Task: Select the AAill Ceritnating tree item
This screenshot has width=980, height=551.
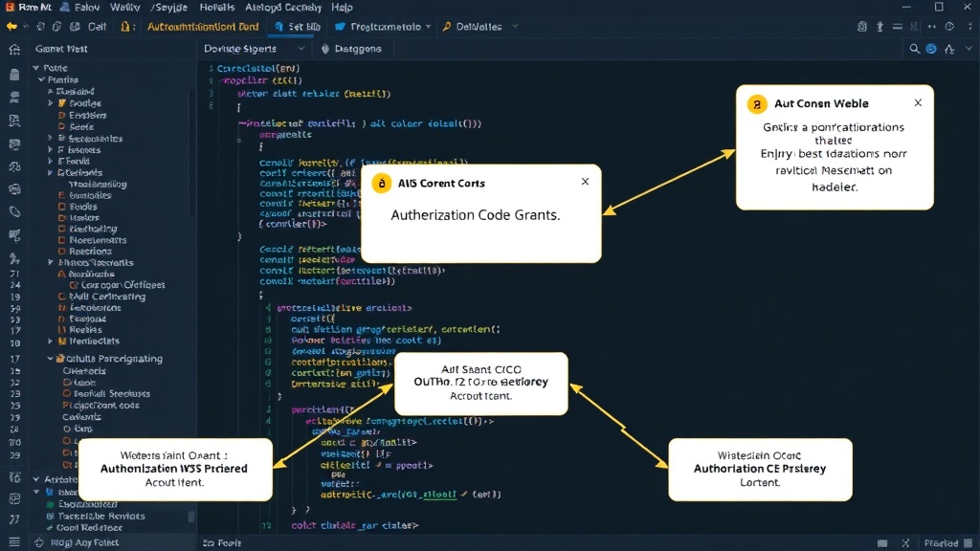Action: [x=107, y=297]
